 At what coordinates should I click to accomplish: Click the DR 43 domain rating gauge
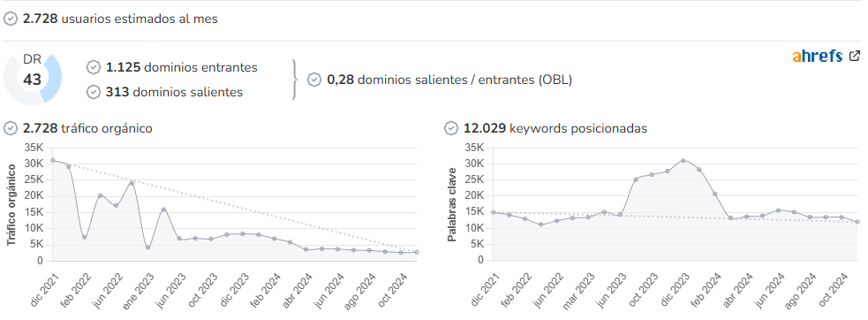pyautogui.click(x=33, y=79)
